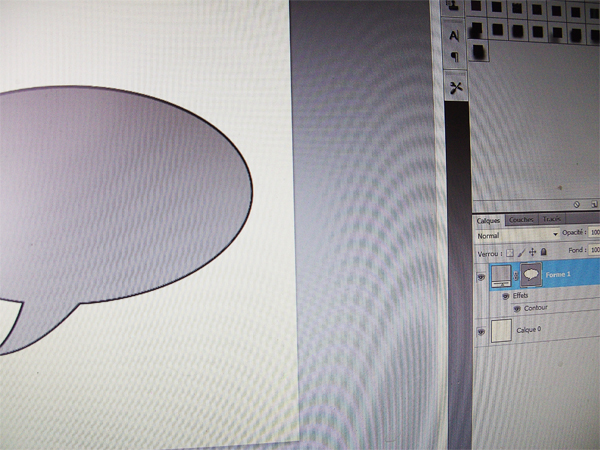
Task: Open the Normal blend mode dropdown
Action: pyautogui.click(x=517, y=235)
